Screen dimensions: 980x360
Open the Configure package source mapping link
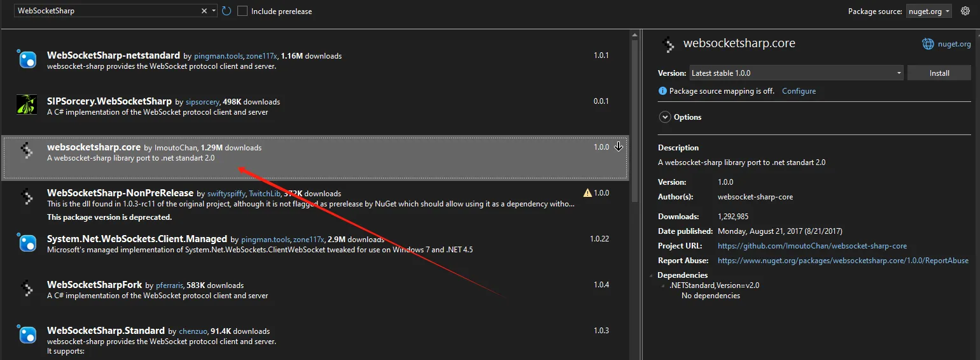799,91
